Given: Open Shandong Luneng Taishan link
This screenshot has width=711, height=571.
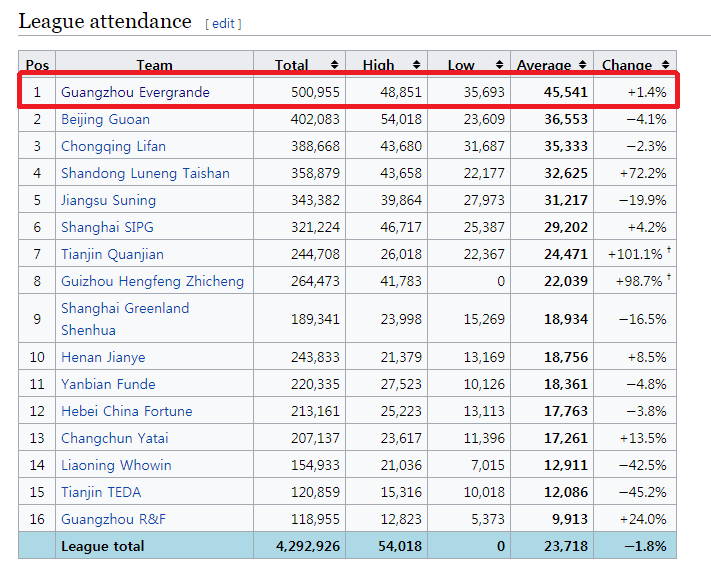Looking at the screenshot, I should 145,173.
